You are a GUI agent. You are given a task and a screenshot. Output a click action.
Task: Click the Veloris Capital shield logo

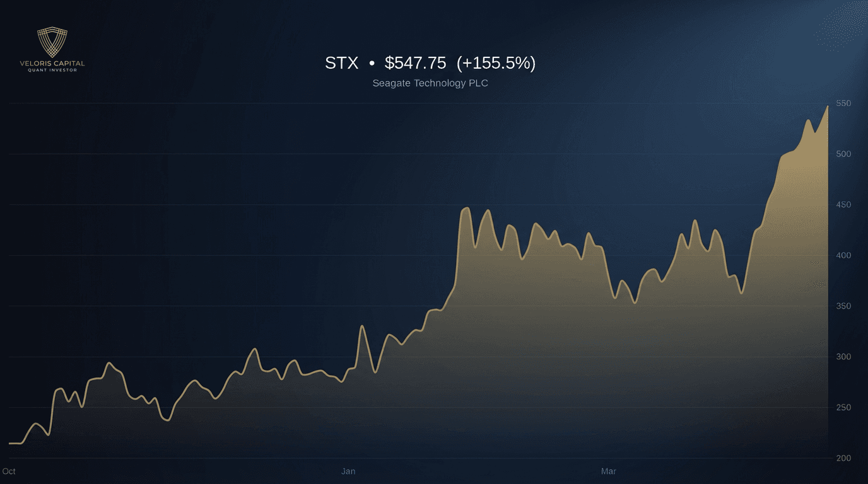coord(52,43)
